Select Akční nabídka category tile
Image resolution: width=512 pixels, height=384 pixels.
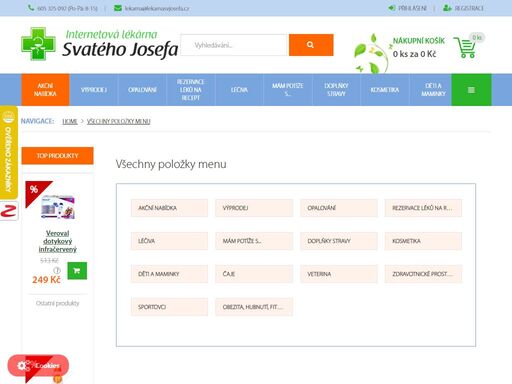[169, 208]
